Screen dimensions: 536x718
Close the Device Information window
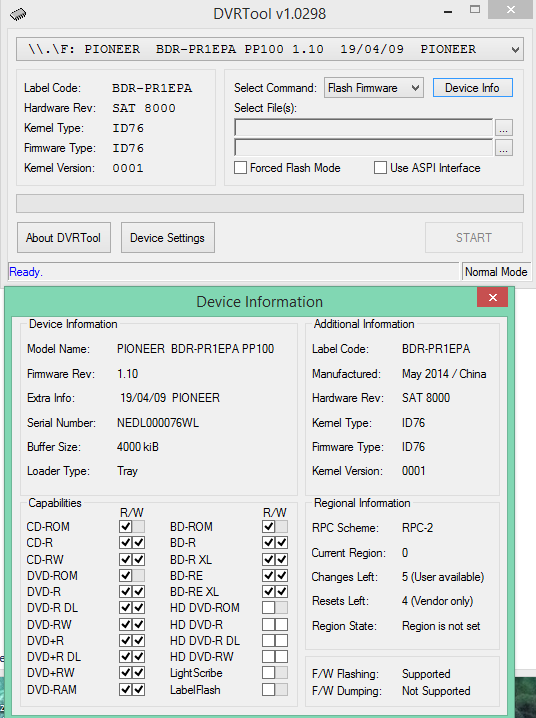(493, 298)
